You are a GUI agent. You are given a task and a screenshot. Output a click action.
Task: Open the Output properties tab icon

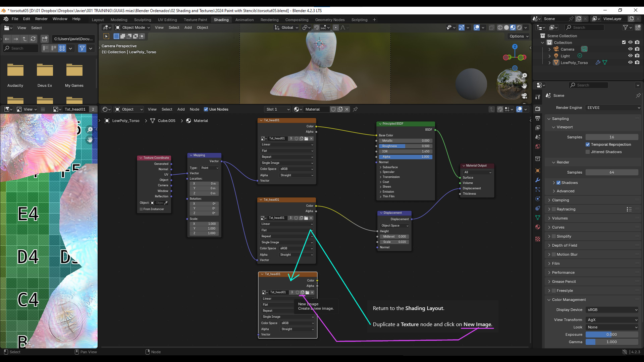pyautogui.click(x=538, y=118)
